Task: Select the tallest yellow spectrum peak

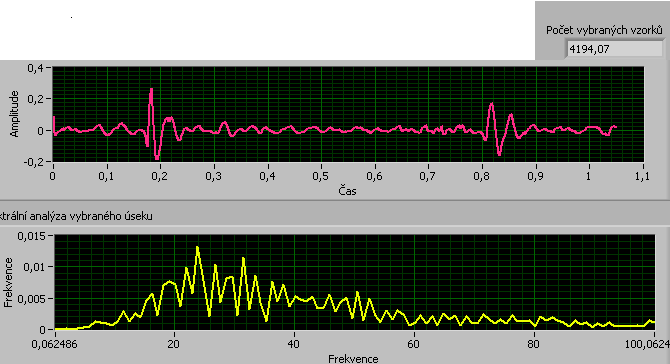Action: pyautogui.click(x=197, y=247)
